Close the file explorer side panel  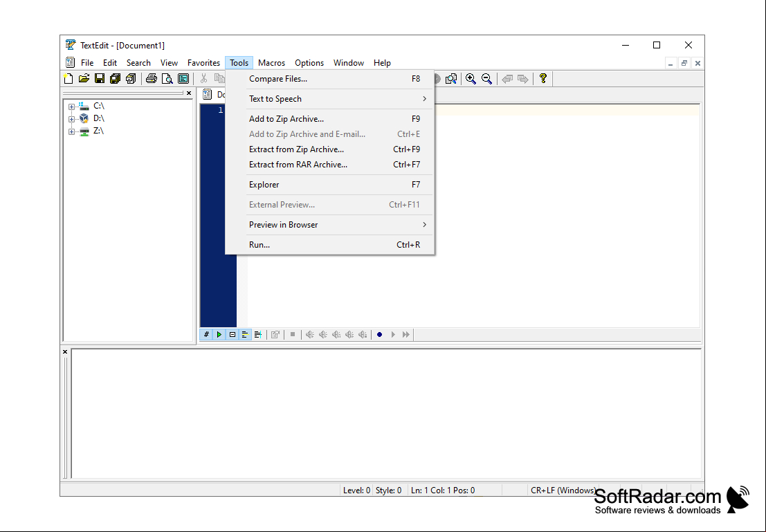click(x=189, y=93)
